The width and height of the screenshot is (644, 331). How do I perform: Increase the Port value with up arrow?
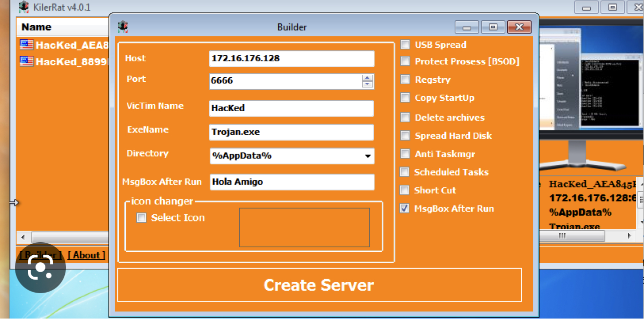[367, 78]
